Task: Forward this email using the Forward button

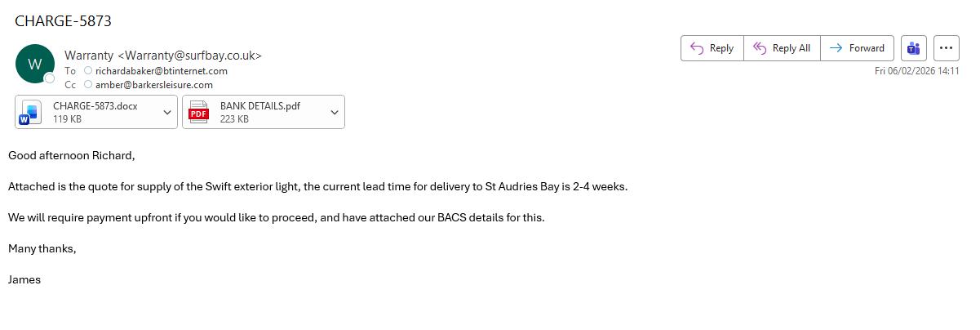Action: [x=857, y=48]
